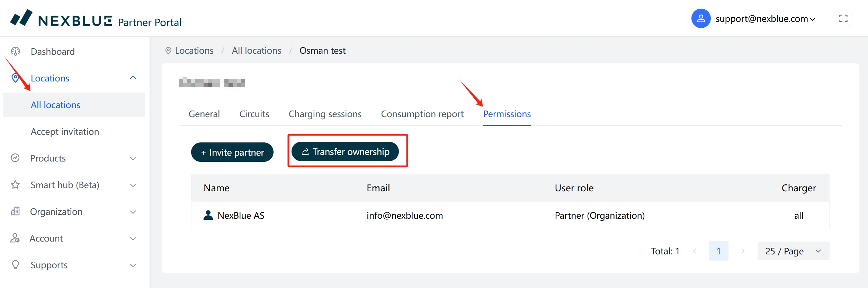Click the NexBlue logo icon
868x288 pixels.
click(21, 18)
